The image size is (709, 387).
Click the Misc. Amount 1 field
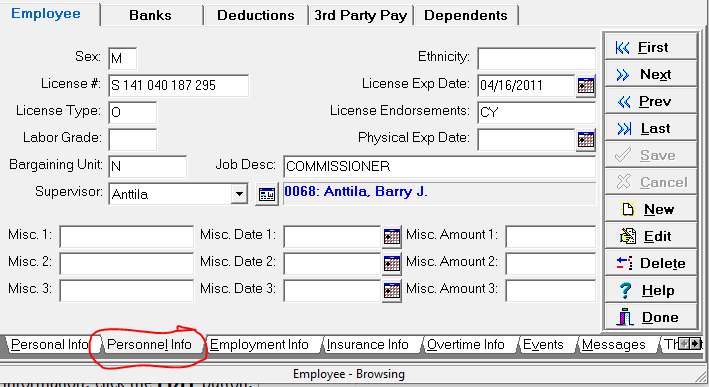(551, 236)
